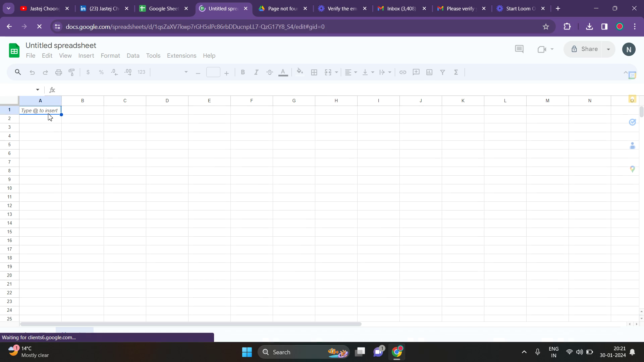
Task: Rename the Untitled spreadsheet title
Action: pos(61,45)
